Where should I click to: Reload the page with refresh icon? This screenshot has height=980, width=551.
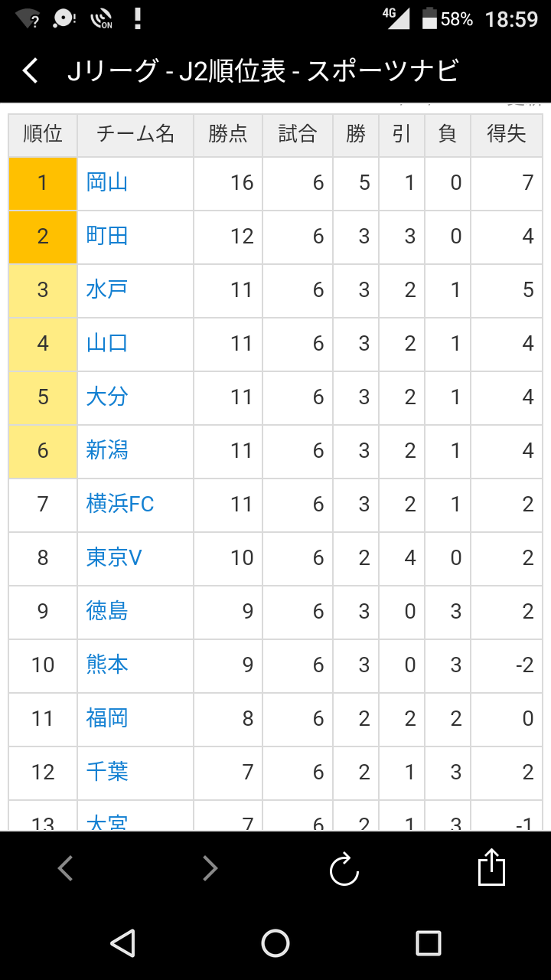click(x=344, y=869)
